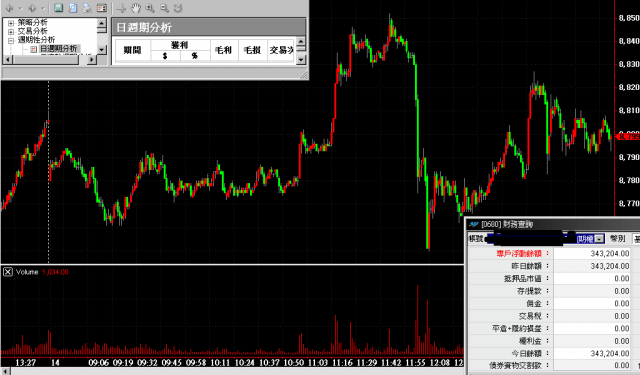Click the save report disk icon
640x375 pixels.
[x=58, y=8]
